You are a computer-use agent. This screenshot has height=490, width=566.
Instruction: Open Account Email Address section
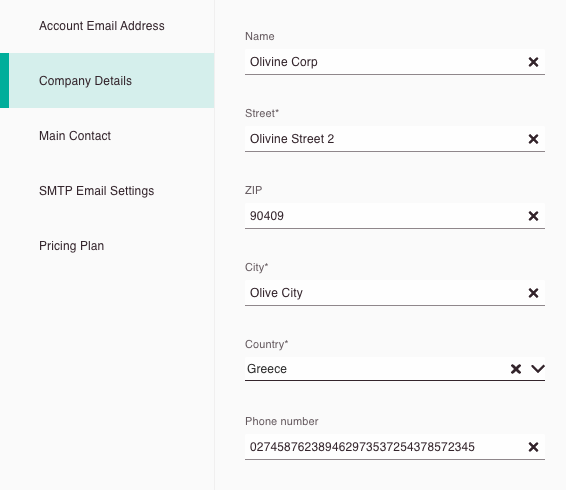click(102, 26)
